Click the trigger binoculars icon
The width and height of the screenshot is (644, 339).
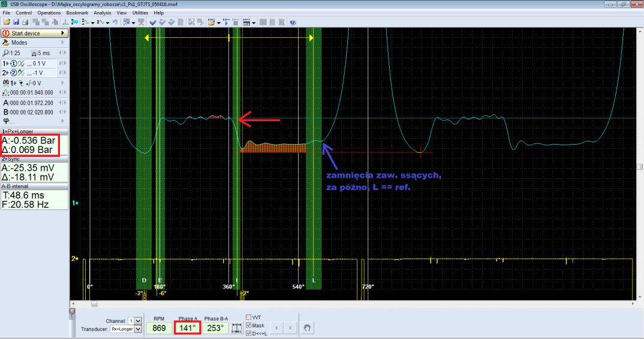5,83
